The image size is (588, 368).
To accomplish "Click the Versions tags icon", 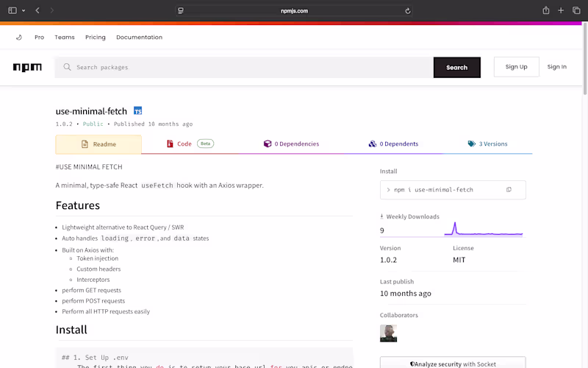I will point(471,144).
